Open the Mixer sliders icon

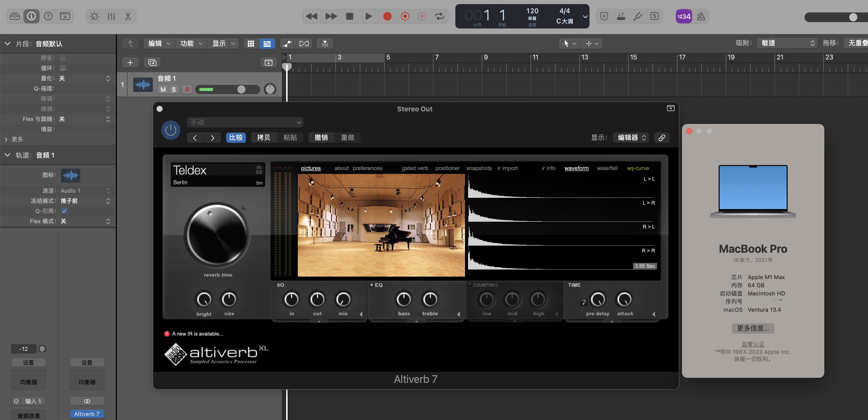click(x=111, y=16)
